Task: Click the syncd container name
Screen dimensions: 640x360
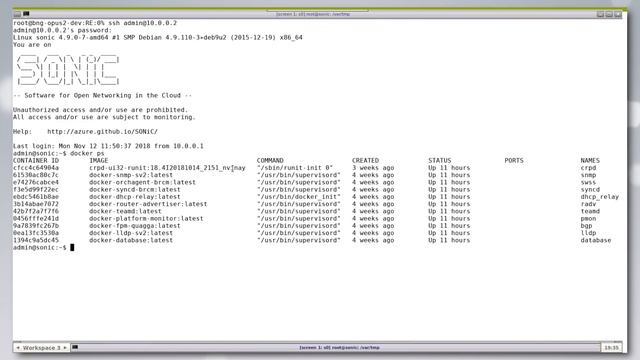Action: pyautogui.click(x=590, y=189)
